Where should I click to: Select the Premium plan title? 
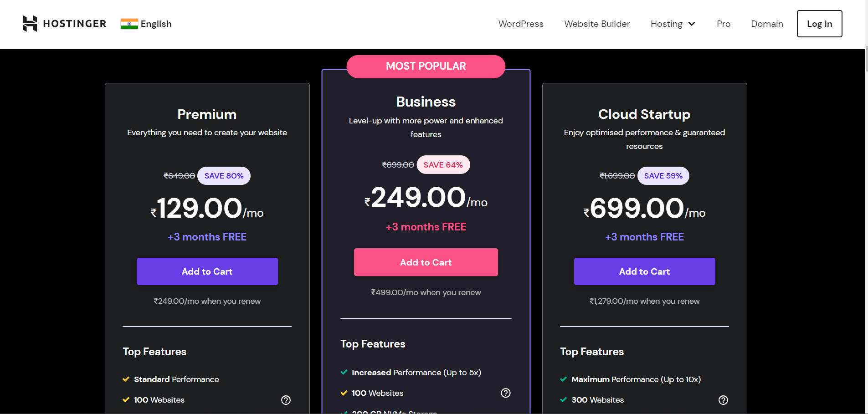207,114
